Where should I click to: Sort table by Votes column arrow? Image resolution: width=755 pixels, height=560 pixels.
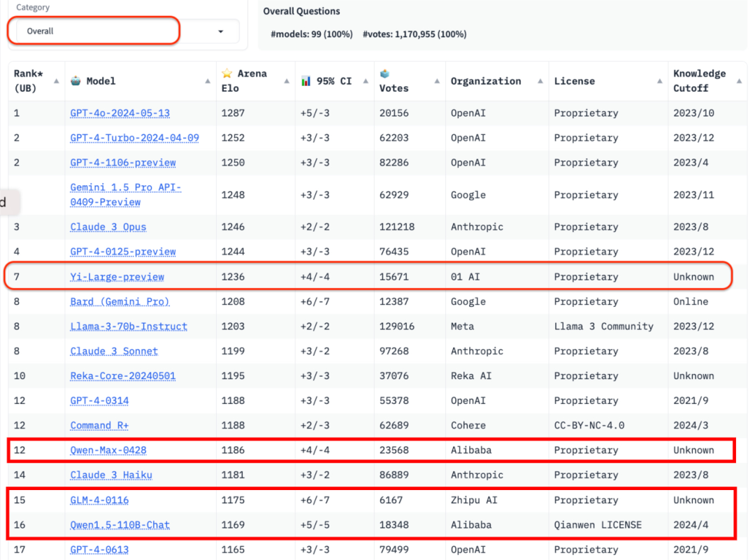click(437, 81)
